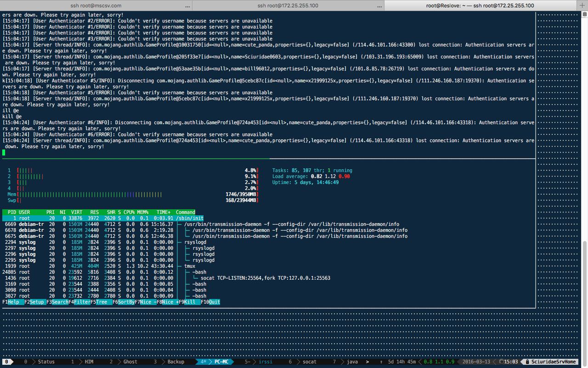Sort htop by PRI column header
This screenshot has height=368, width=588.
pos(51,213)
